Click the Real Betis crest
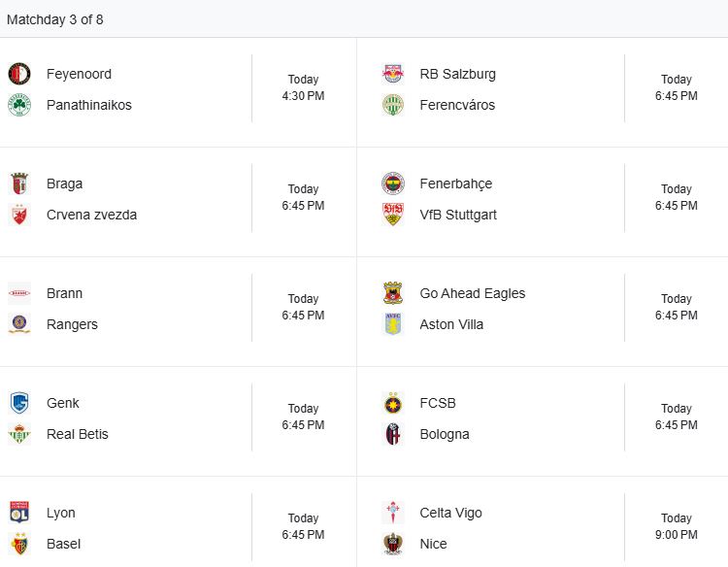Image resolution: width=728 pixels, height=567 pixels. click(19, 434)
